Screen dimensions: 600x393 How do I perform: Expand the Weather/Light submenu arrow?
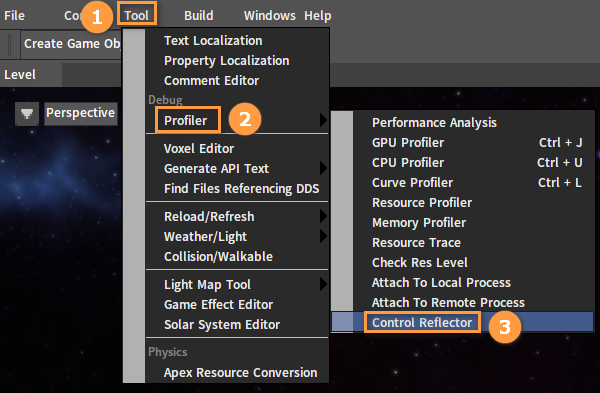tap(324, 236)
